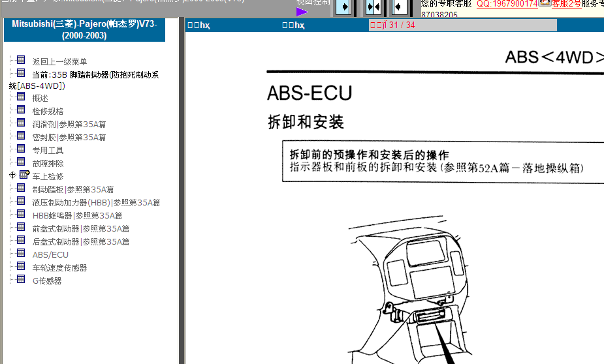Click the second 'hx' navigation link in blue bar

293,25
